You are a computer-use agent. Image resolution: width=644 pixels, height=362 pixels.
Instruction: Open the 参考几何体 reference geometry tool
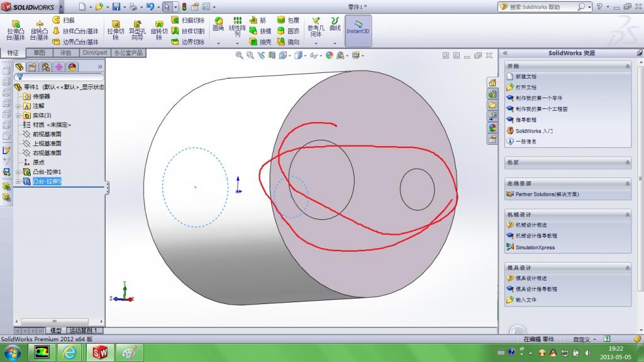click(x=316, y=26)
